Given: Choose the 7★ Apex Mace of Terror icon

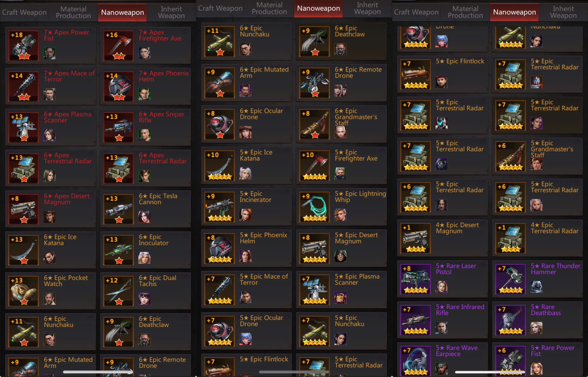Looking at the screenshot, I should 23,86.
